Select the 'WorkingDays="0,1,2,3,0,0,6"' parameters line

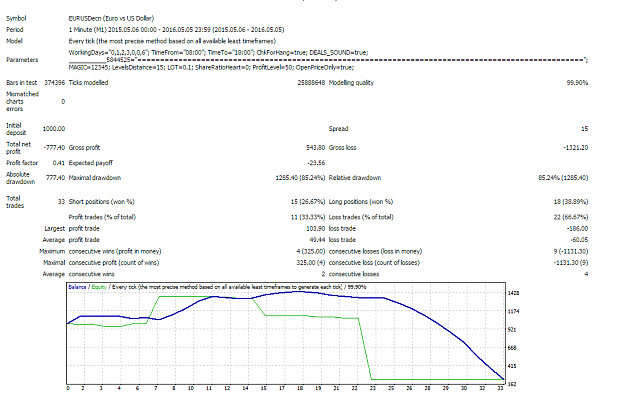(x=218, y=53)
